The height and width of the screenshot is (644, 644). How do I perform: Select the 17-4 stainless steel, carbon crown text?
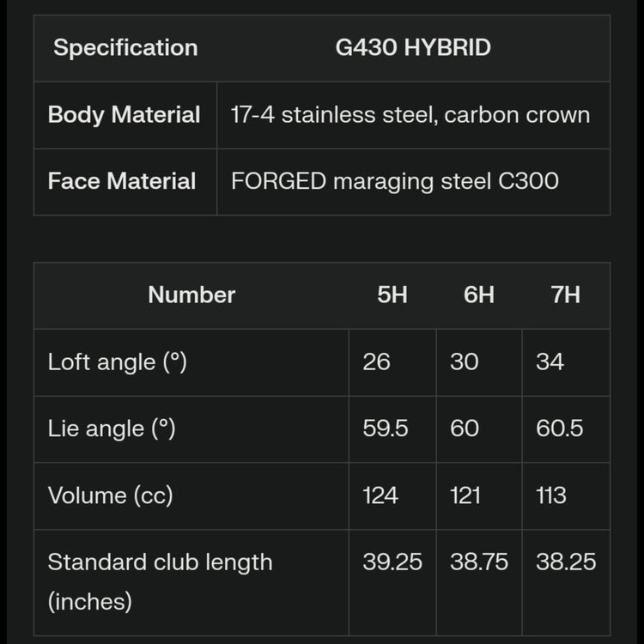[x=410, y=115]
